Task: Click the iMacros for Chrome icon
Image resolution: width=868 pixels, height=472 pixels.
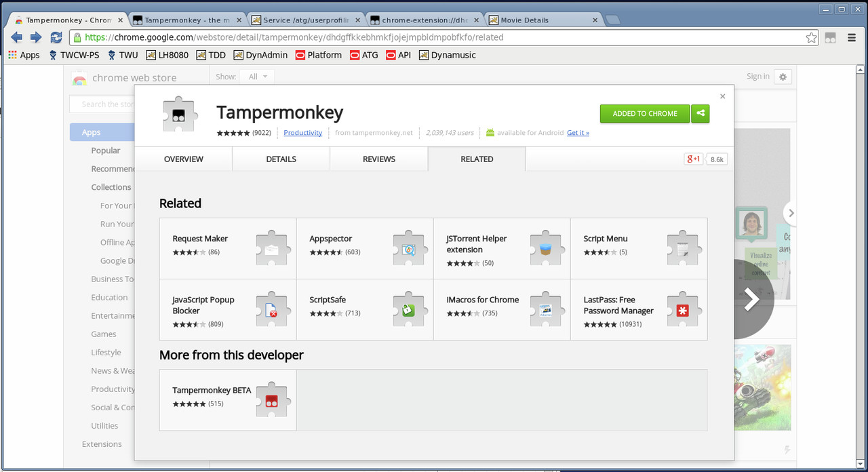Action: point(548,309)
